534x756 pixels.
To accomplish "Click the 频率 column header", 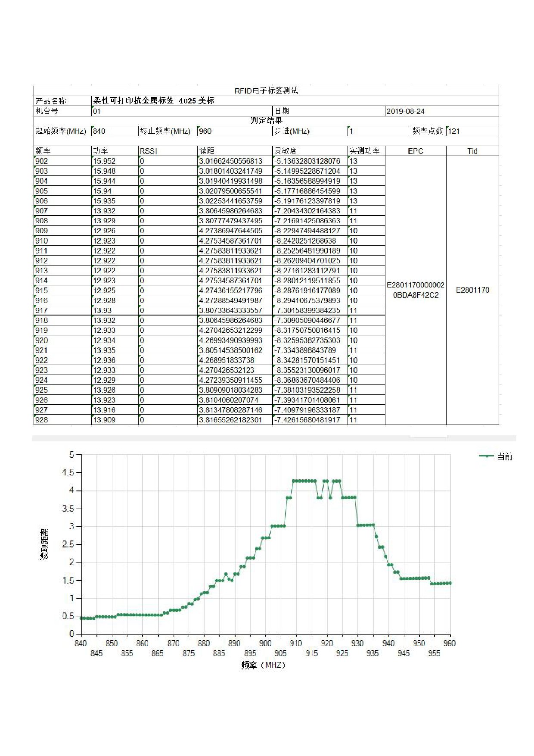I will [43, 151].
